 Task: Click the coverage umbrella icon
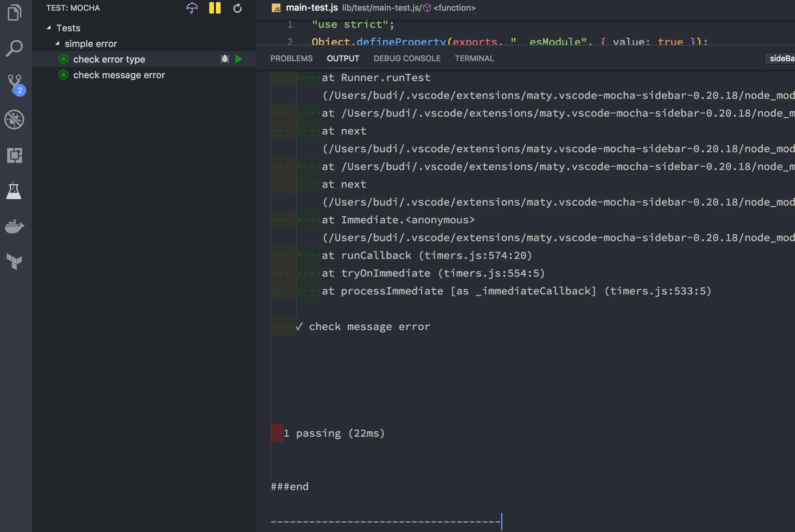pyautogui.click(x=192, y=8)
